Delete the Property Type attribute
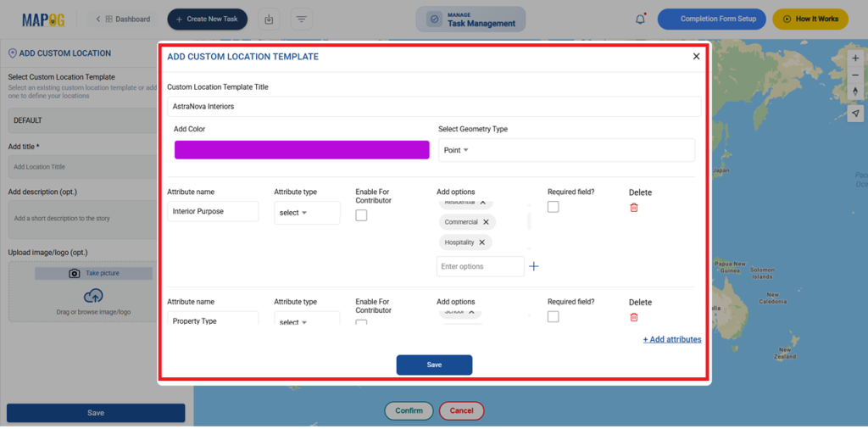 tap(634, 317)
